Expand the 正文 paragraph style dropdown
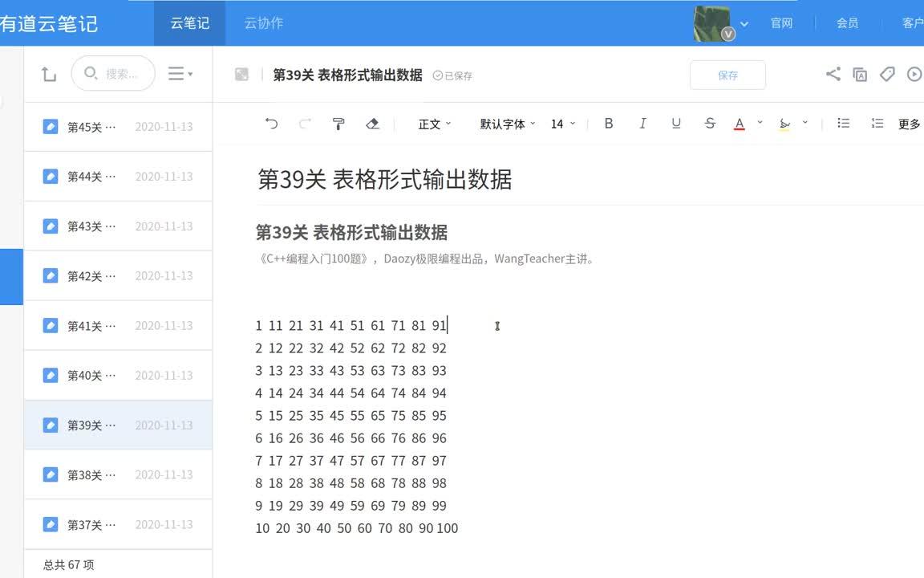This screenshot has width=924, height=578. click(433, 124)
